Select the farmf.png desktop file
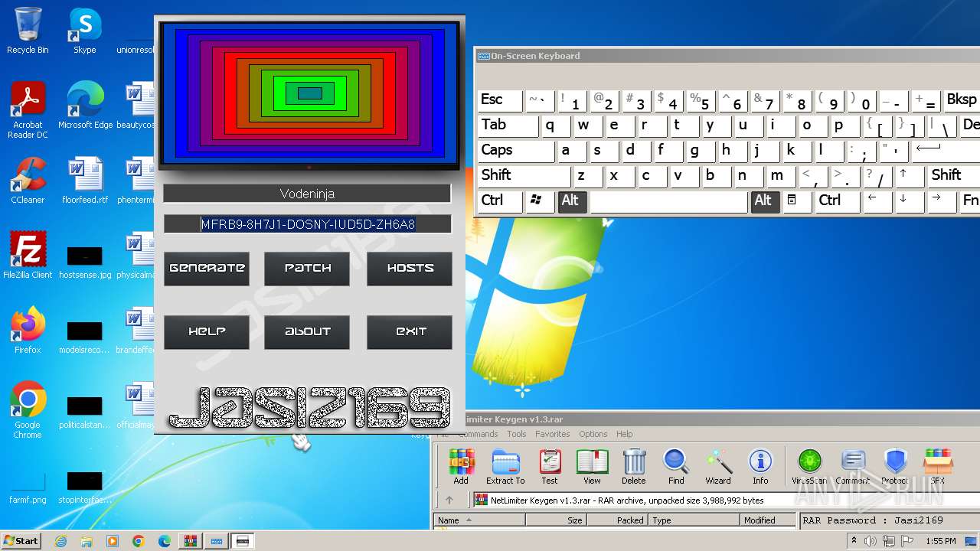Viewport: 980px width, 551px height. click(x=28, y=488)
